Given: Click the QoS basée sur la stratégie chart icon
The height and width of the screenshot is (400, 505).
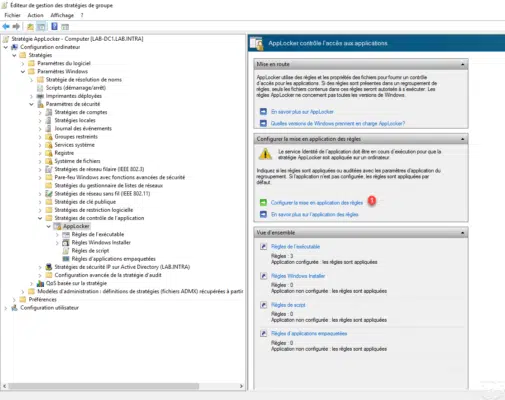Looking at the screenshot, I should click(40, 283).
